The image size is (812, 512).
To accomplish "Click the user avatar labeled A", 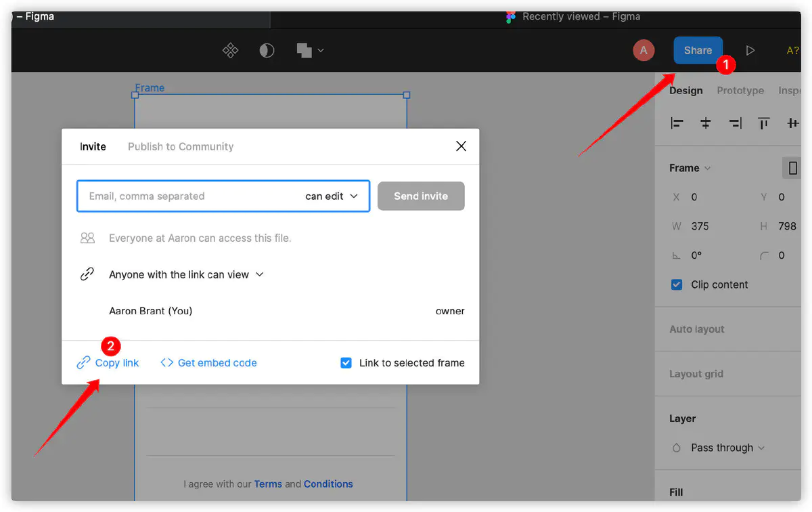I will click(x=644, y=50).
